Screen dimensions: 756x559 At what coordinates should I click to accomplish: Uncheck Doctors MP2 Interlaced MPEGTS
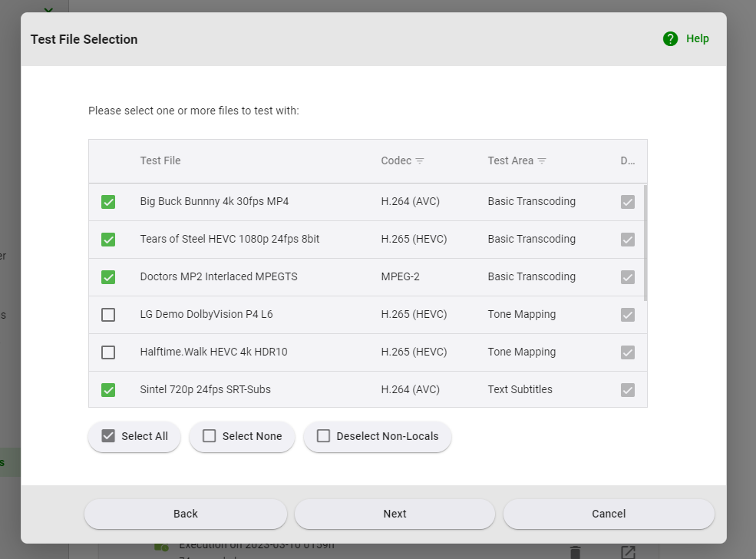[x=108, y=277]
